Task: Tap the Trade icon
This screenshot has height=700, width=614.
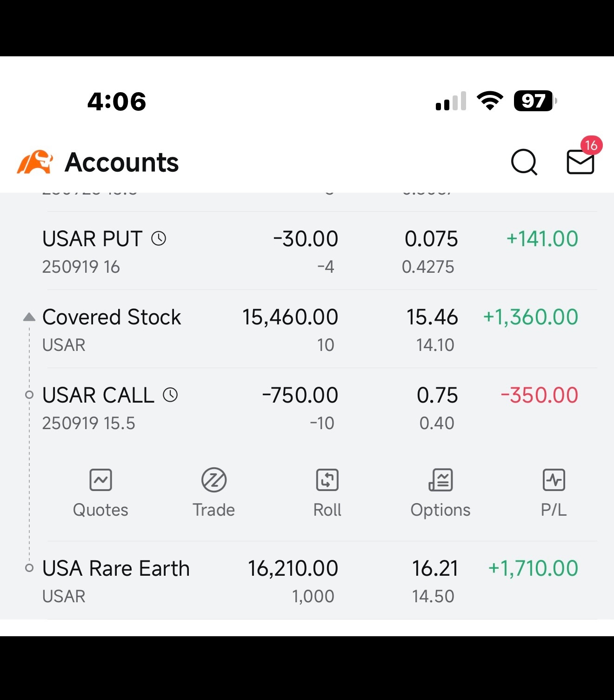Action: tap(214, 480)
